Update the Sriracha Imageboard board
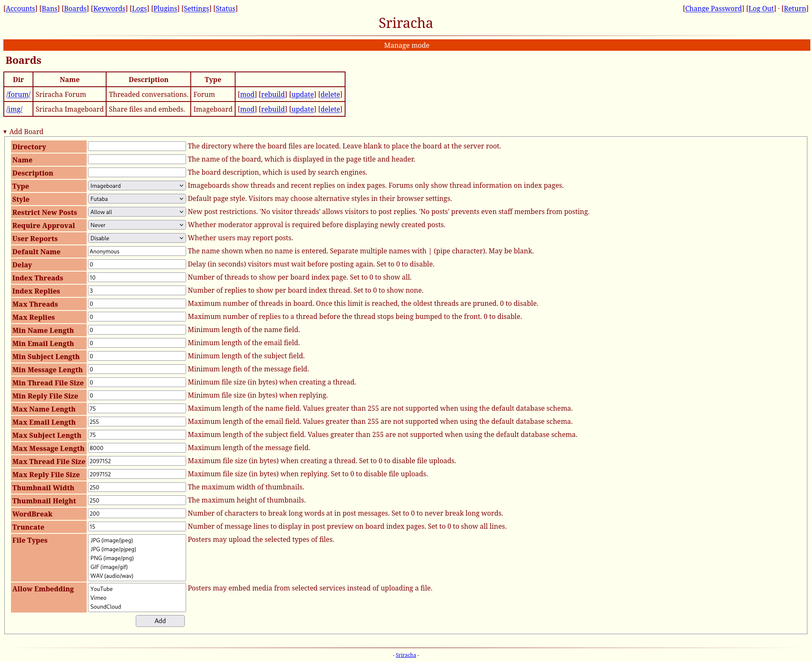Image resolution: width=812 pixels, height=662 pixels. click(303, 109)
